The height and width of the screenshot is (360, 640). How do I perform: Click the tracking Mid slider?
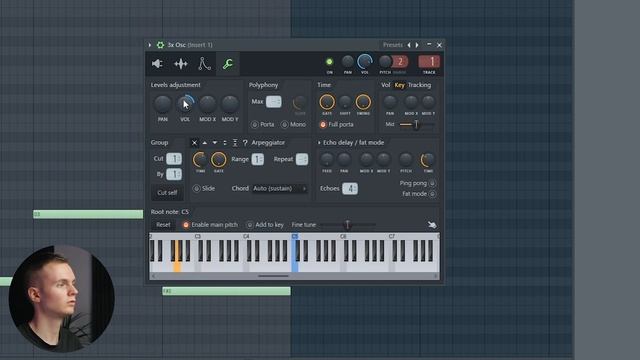pos(416,124)
